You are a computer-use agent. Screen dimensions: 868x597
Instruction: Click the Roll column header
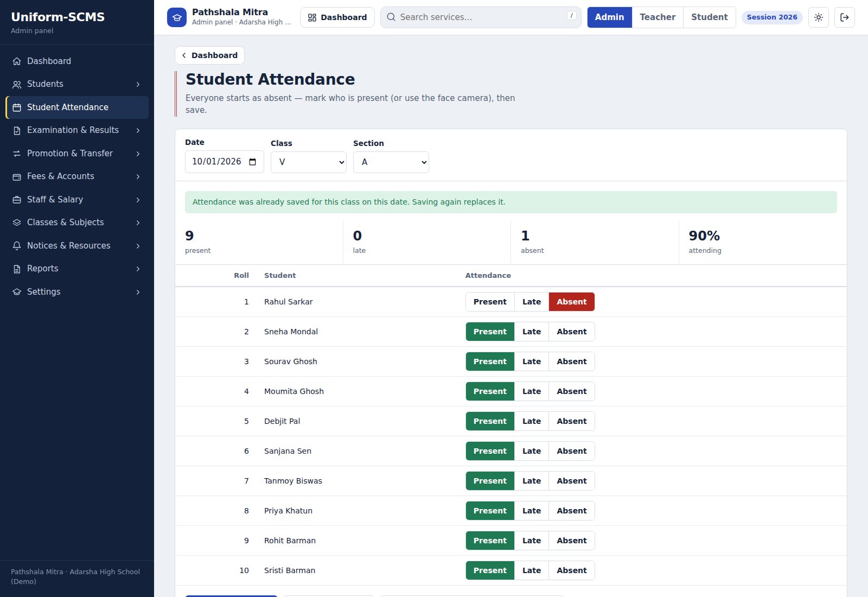241,276
